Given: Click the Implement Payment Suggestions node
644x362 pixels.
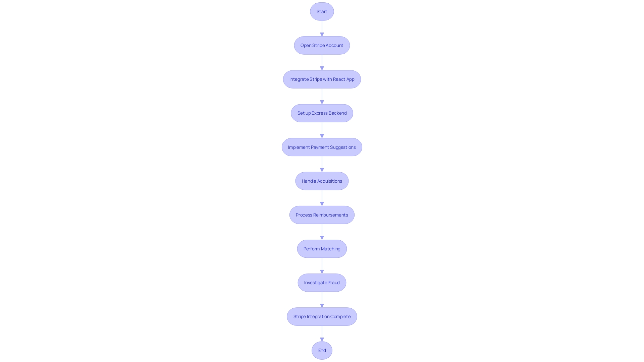Looking at the screenshot, I should [322, 147].
